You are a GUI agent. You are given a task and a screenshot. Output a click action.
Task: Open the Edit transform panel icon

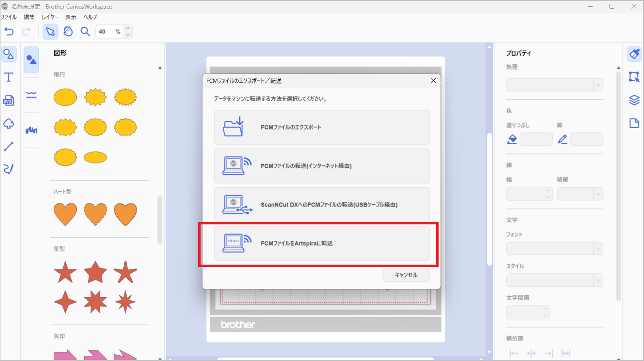(x=634, y=77)
